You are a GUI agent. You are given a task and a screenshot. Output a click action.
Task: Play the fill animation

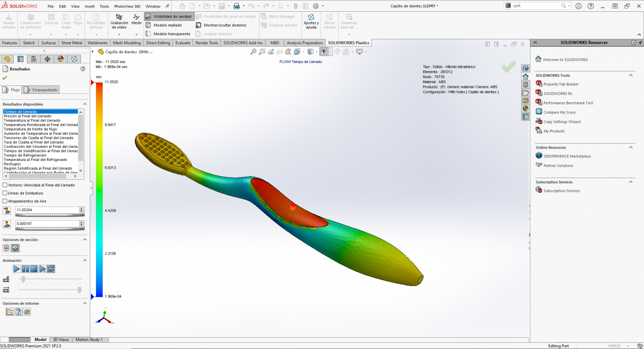16,269
